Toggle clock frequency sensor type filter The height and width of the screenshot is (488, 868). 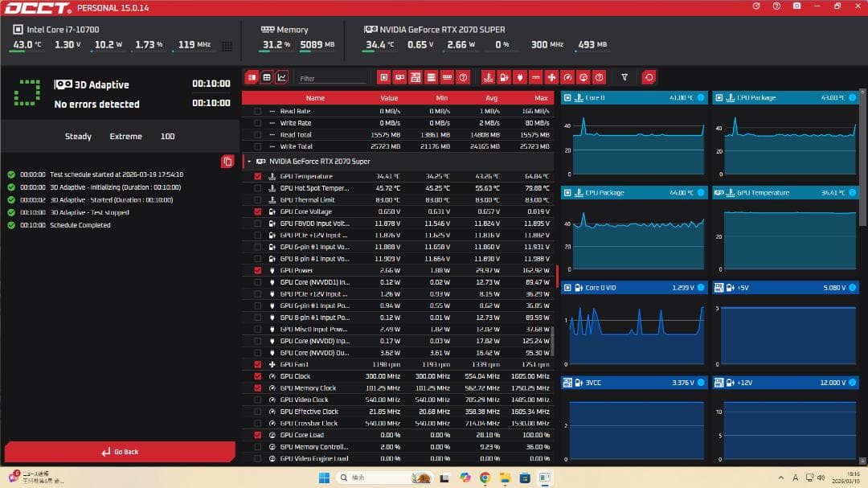tap(567, 77)
